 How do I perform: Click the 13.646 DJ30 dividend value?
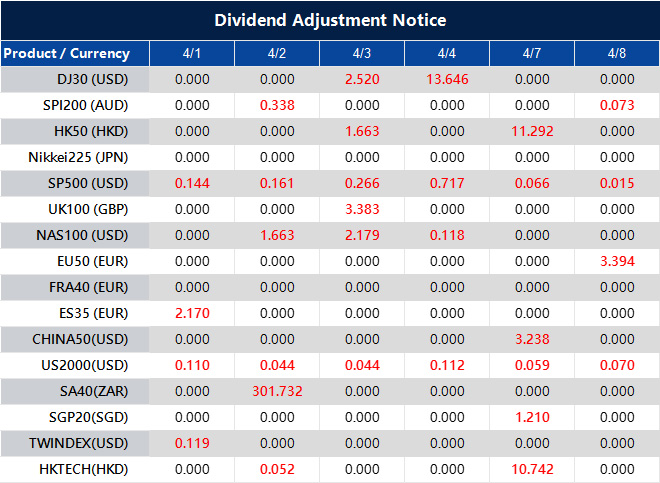coord(447,79)
